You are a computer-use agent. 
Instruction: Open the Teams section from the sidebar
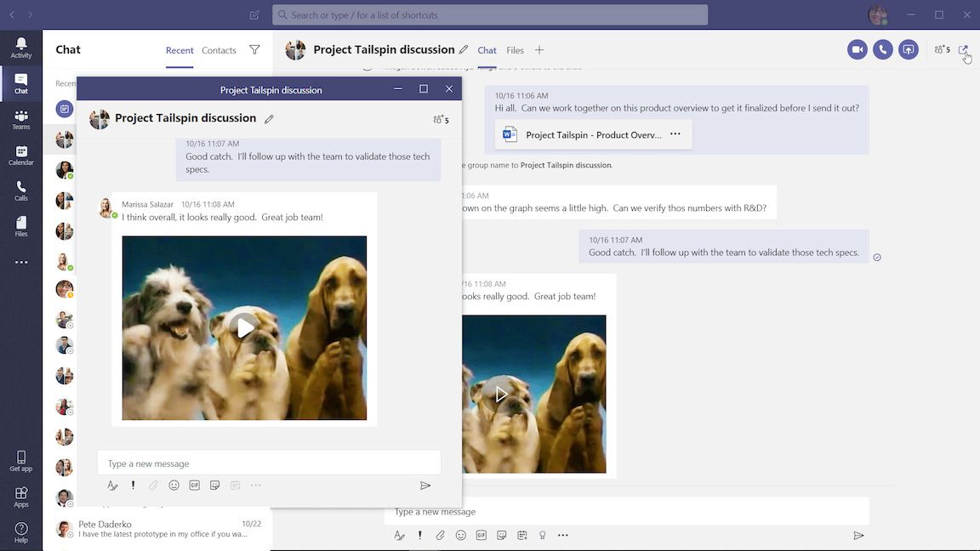[x=20, y=119]
